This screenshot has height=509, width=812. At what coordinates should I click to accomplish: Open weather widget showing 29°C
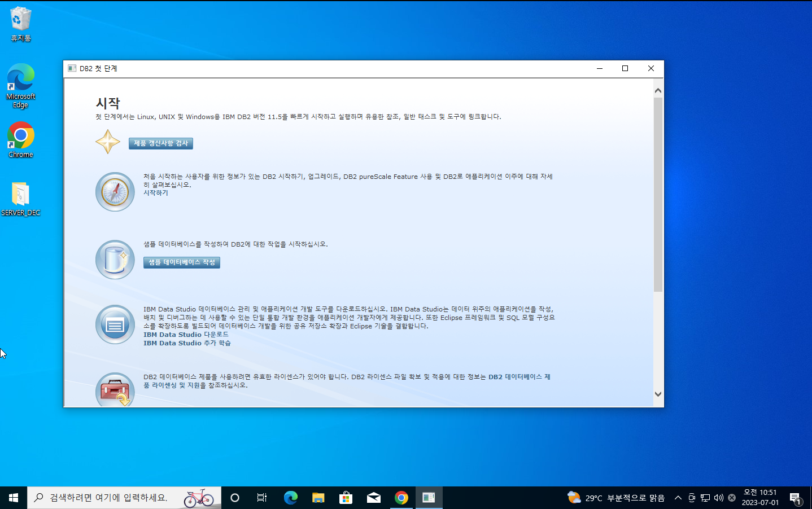click(x=616, y=498)
